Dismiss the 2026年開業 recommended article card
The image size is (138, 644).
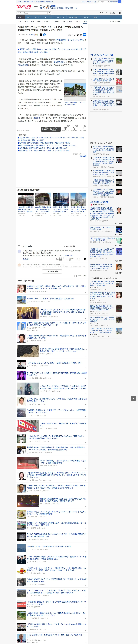pyautogui.click(x=50, y=216)
